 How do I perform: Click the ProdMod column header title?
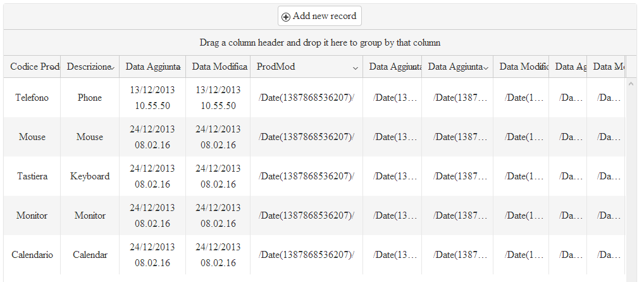276,67
